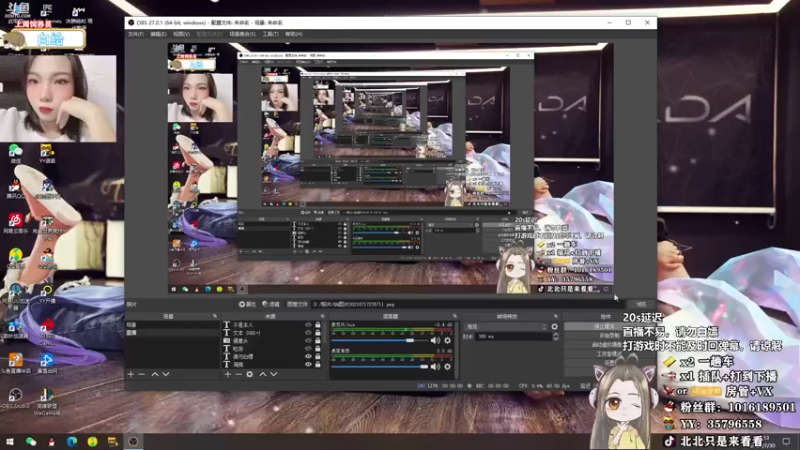Open the 文件(F) menu
Viewport: 800px width, 450px height.
coord(136,34)
